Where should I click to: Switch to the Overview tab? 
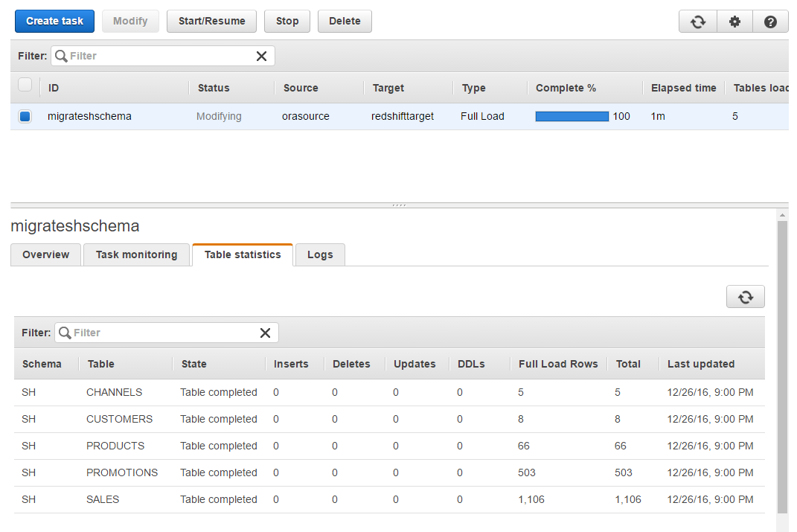tap(45, 254)
